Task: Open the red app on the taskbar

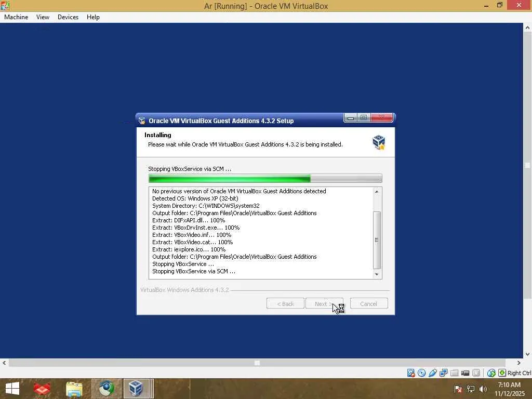Action: click(42, 389)
